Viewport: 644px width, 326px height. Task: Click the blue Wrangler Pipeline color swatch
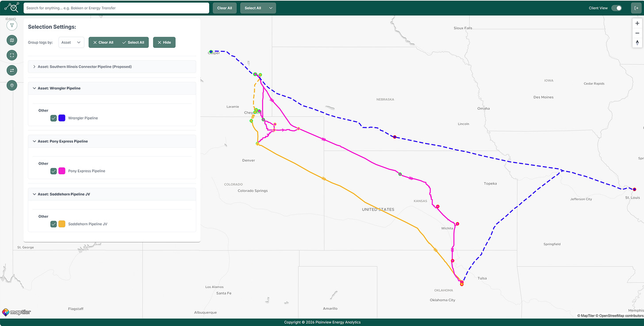click(62, 118)
